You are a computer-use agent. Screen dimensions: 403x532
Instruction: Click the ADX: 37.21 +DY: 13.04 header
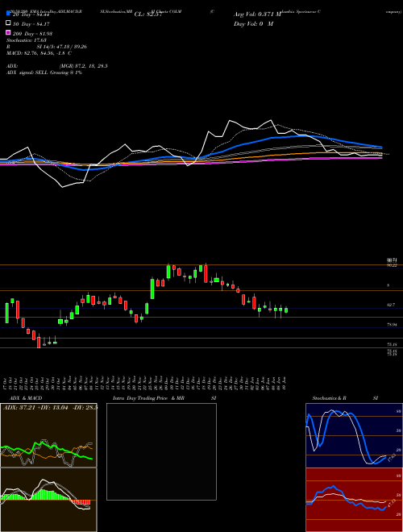(50, 407)
